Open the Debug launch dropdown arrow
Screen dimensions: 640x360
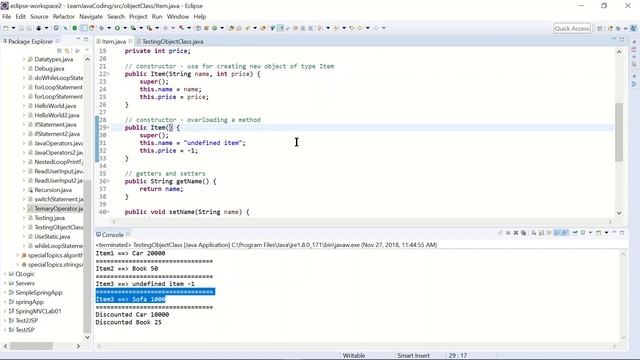pyautogui.click(x=109, y=28)
